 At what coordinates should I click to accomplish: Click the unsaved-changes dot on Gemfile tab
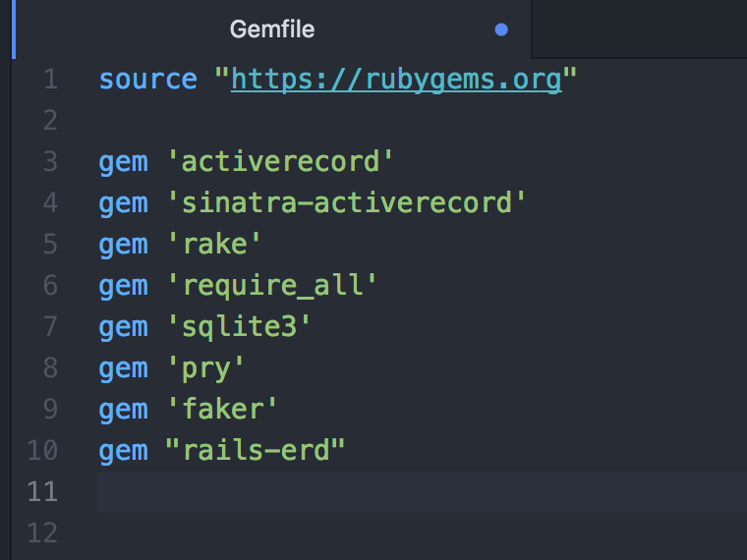tap(501, 29)
